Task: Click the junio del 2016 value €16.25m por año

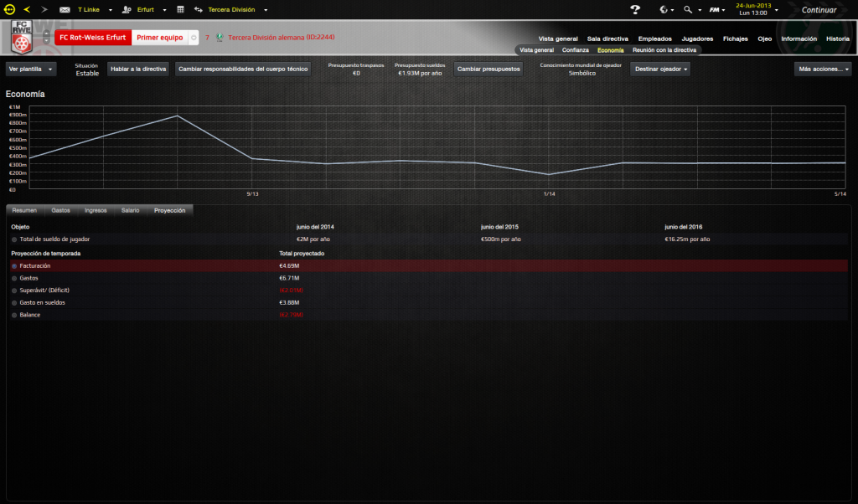Action: coord(687,239)
